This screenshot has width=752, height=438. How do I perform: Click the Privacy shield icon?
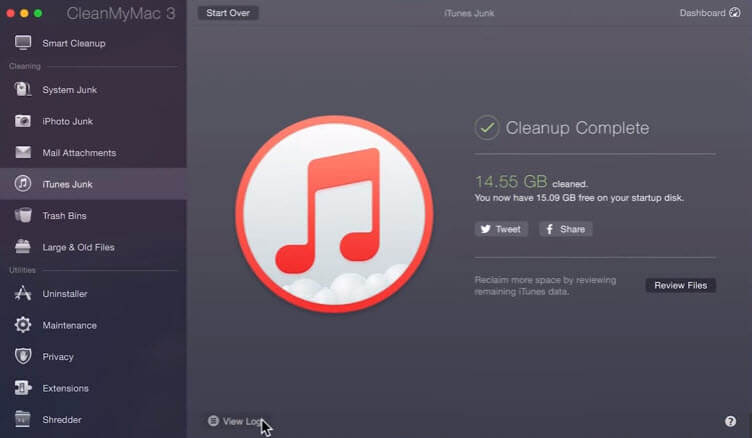tap(23, 356)
